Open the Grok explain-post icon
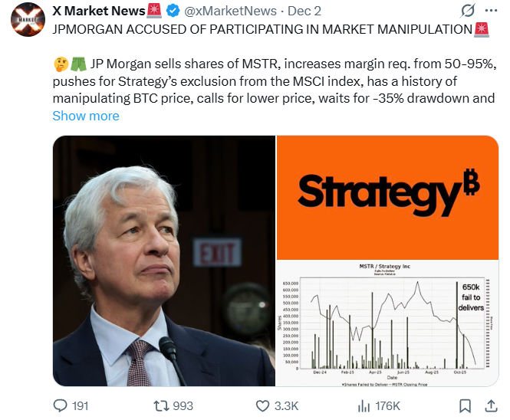Image resolution: width=510 pixels, height=420 pixels. (x=466, y=11)
